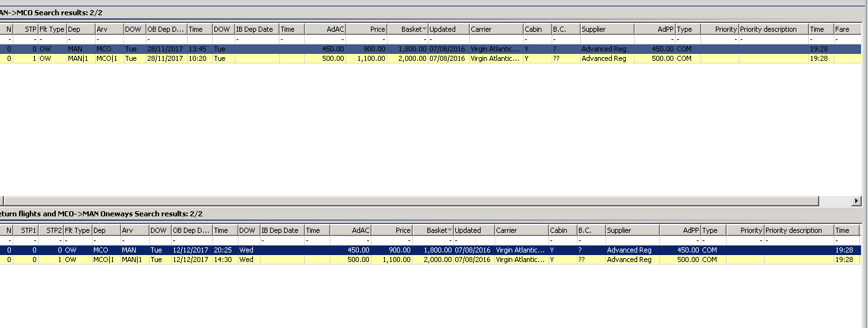The image size is (868, 328).
Task: Click the MCO|1 cell in the 14:30 row
Action: [x=105, y=259]
